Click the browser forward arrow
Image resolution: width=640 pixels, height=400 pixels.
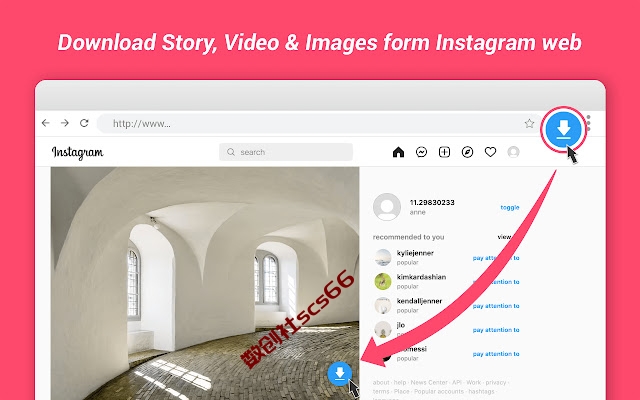coord(65,123)
